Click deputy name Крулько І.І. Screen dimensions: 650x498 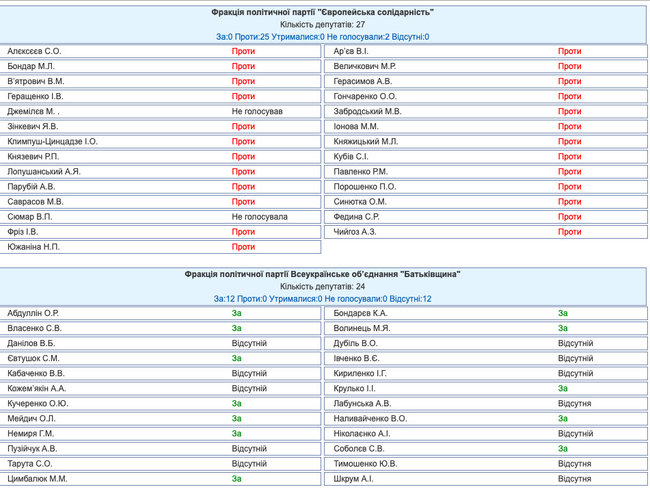pyautogui.click(x=356, y=388)
